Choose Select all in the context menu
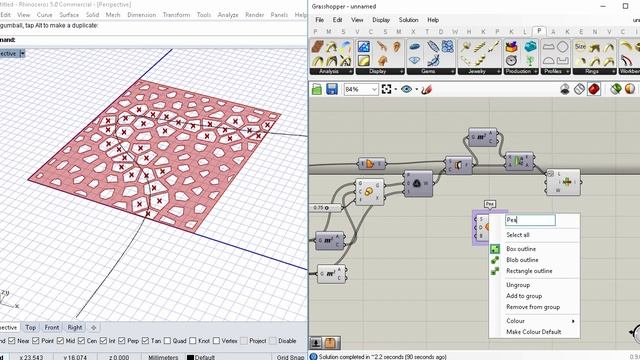Viewport: 640px width, 360px height. tap(518, 235)
